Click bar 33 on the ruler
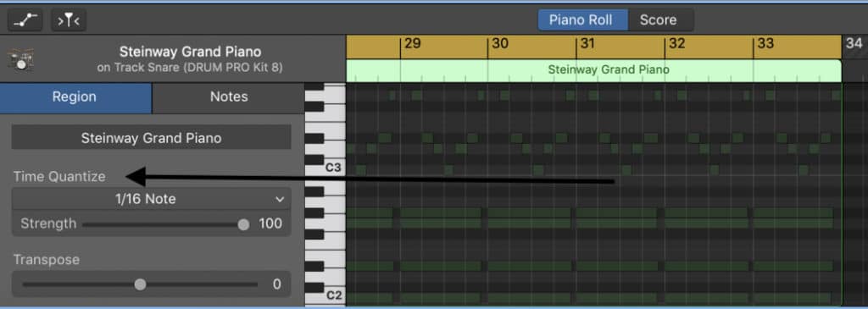The height and width of the screenshot is (309, 868). (x=765, y=44)
